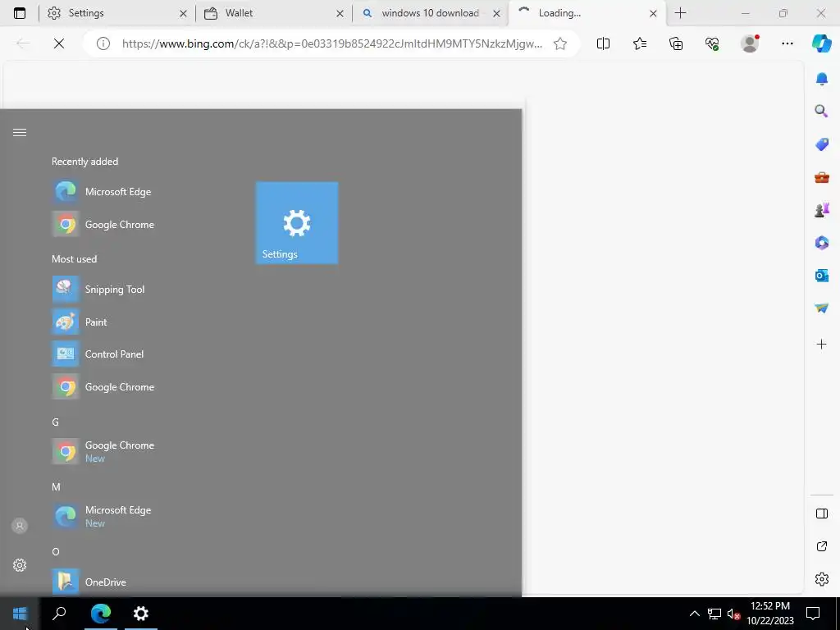Show hidden system tray icons
The width and height of the screenshot is (840, 630).
click(x=694, y=614)
